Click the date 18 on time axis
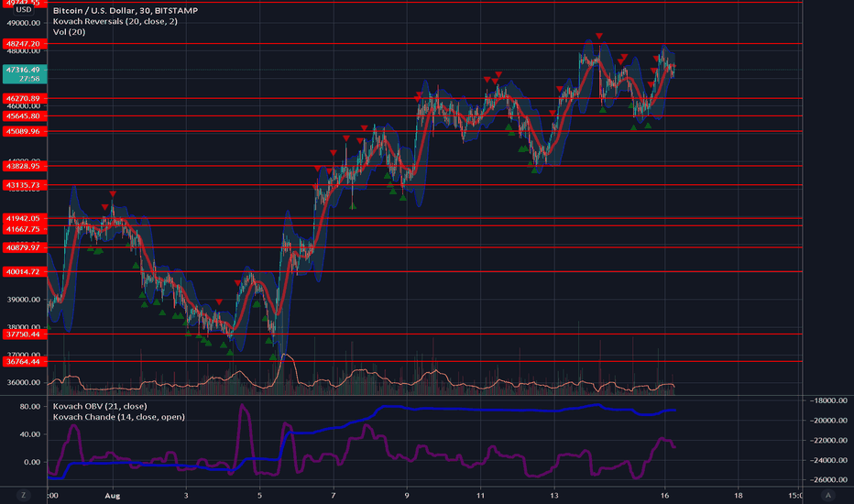This screenshot has height=504, width=854. [x=738, y=496]
